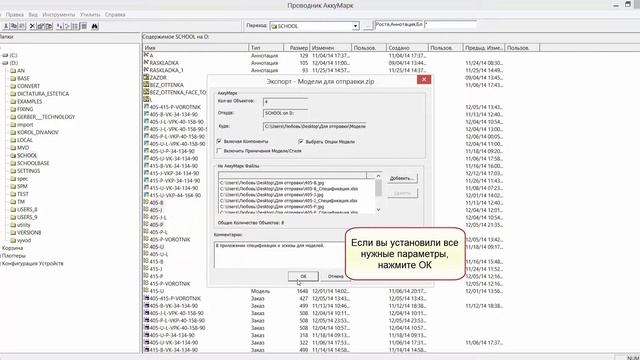Close the Export dialog with red X
This screenshot has height=360, width=640.
tap(424, 79)
